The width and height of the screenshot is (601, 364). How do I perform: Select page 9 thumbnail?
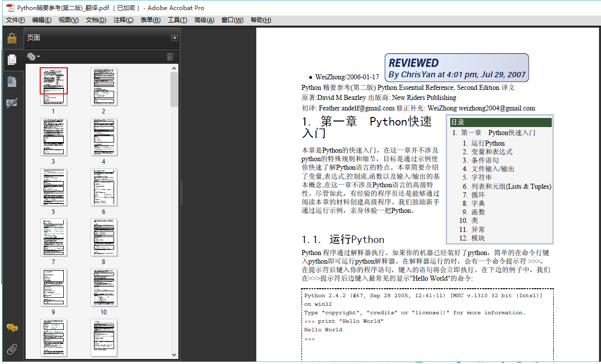(54, 287)
